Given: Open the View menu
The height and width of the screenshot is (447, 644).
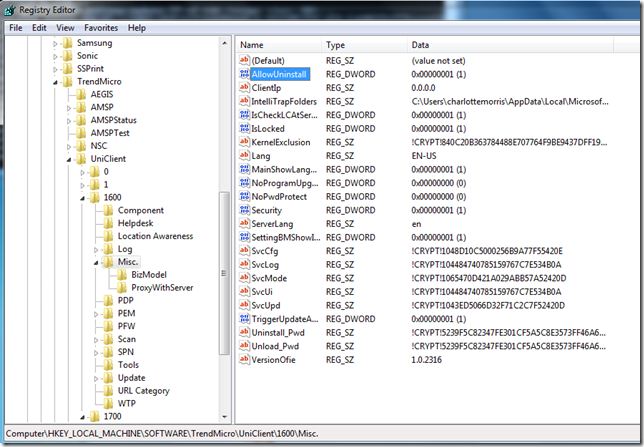Looking at the screenshot, I should (65, 28).
